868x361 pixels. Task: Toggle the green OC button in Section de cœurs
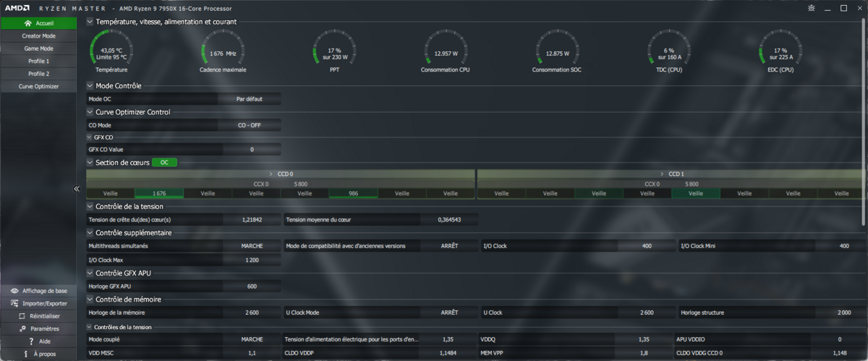(x=164, y=163)
